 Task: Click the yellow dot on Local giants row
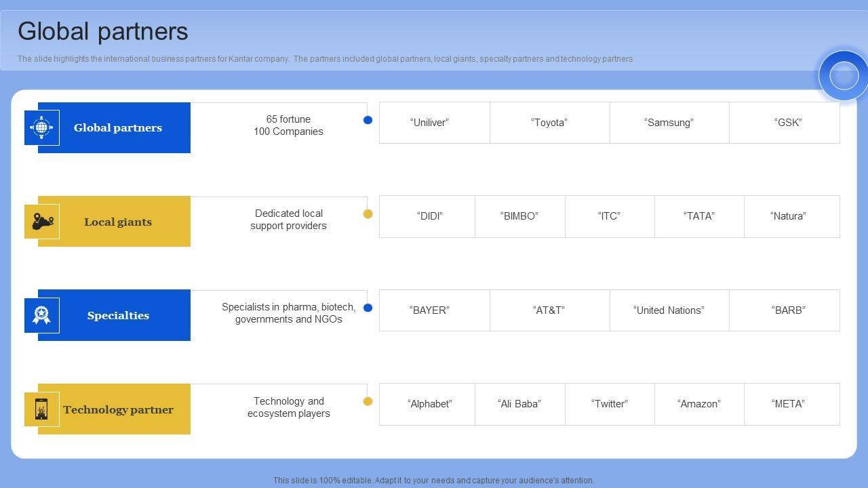point(368,214)
